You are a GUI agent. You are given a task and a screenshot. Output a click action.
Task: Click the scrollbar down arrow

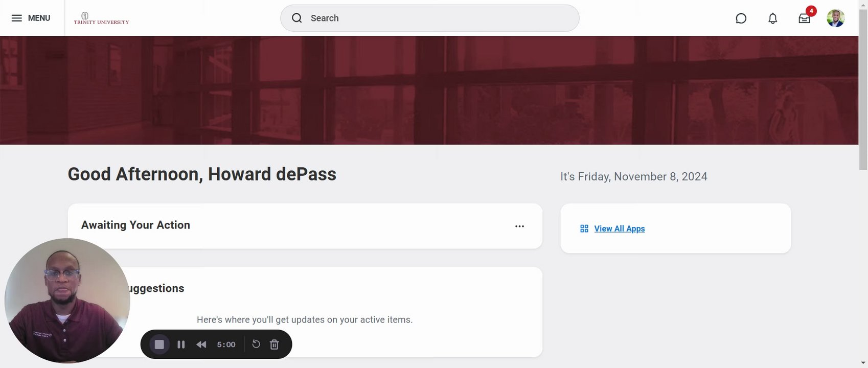tap(863, 363)
